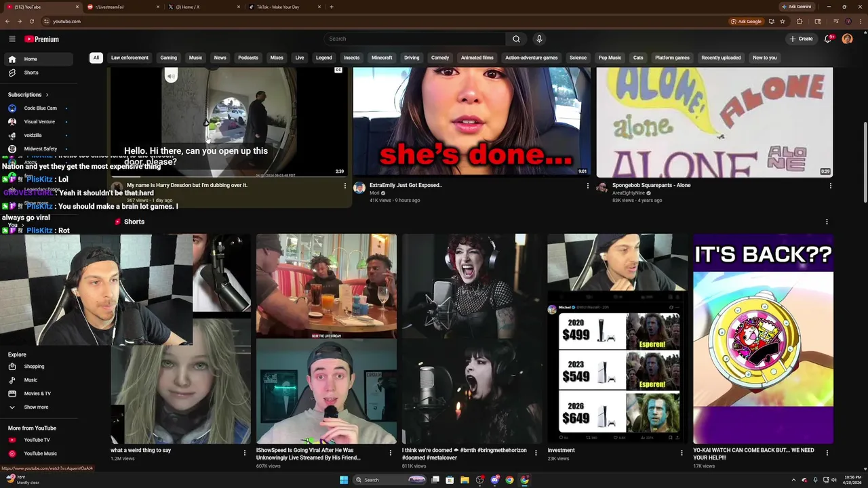
Task: Switch to r/LivestreamFail browser tab
Action: click(x=123, y=7)
